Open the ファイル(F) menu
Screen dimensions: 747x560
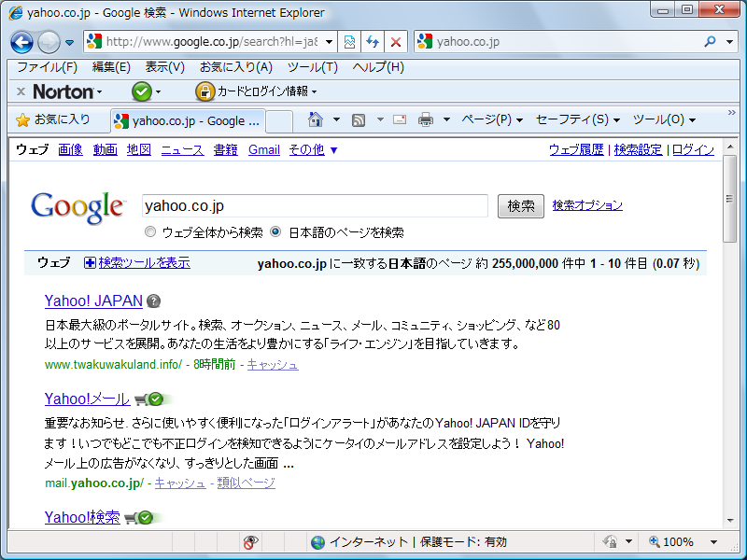click(48, 67)
